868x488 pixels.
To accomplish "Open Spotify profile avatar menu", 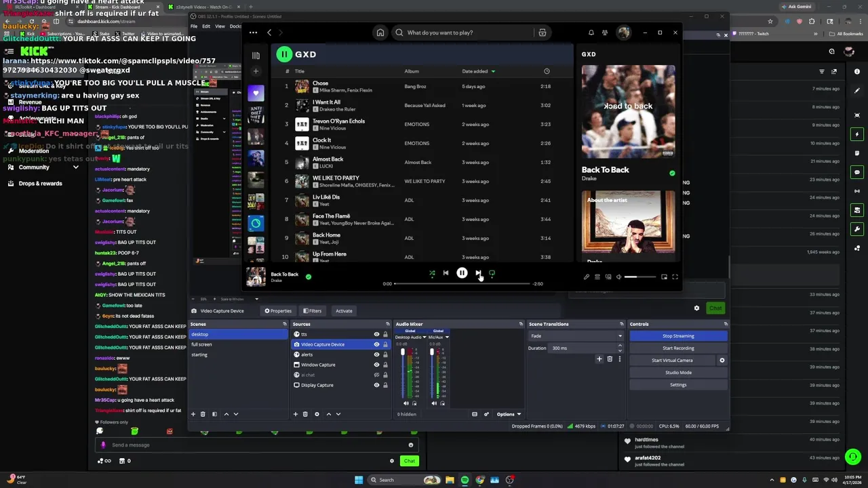I will pos(624,33).
